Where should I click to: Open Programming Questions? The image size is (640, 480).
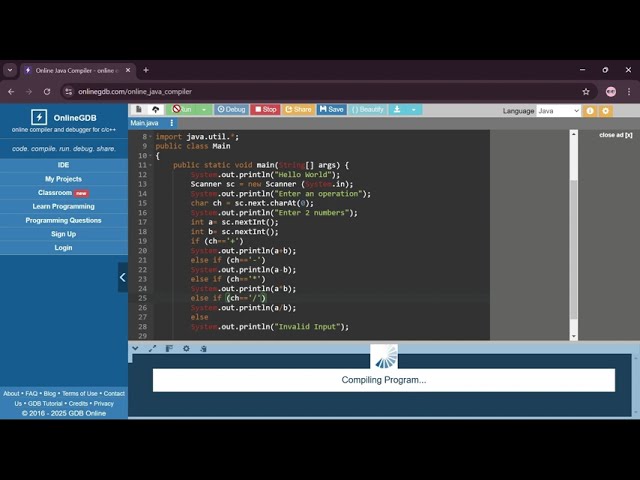point(63,220)
